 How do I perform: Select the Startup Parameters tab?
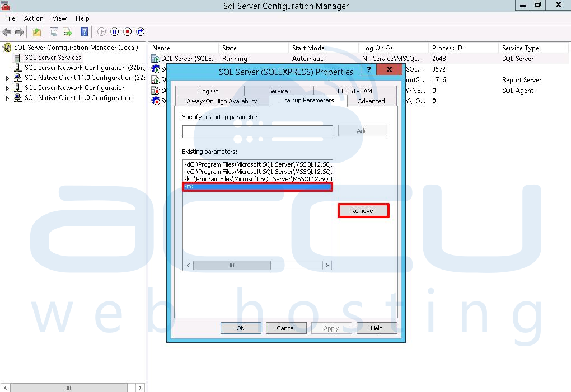(307, 100)
